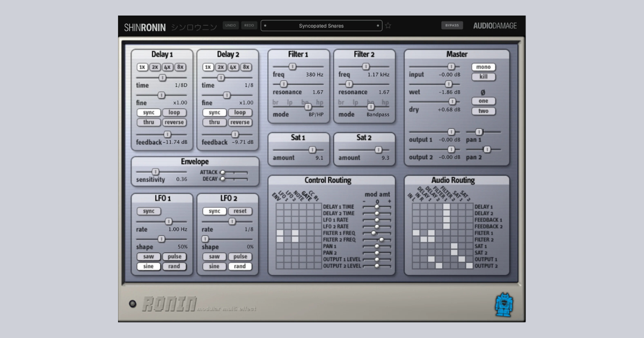This screenshot has width=644, height=338.
Task: Click the DELAY 1 TIME mod amt slider
Action: tap(377, 207)
